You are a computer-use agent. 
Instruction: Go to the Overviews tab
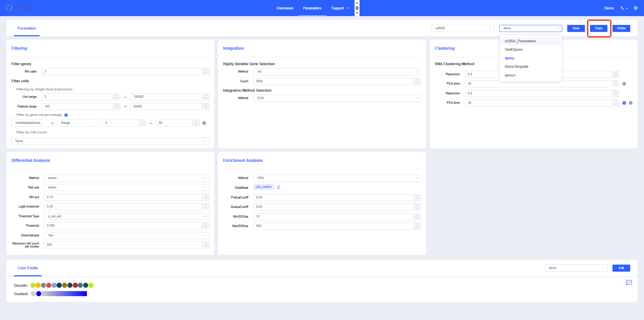click(284, 8)
